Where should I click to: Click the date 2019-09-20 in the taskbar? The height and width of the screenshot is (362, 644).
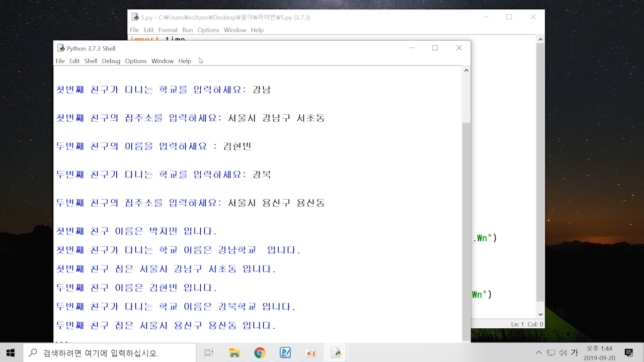(599, 358)
